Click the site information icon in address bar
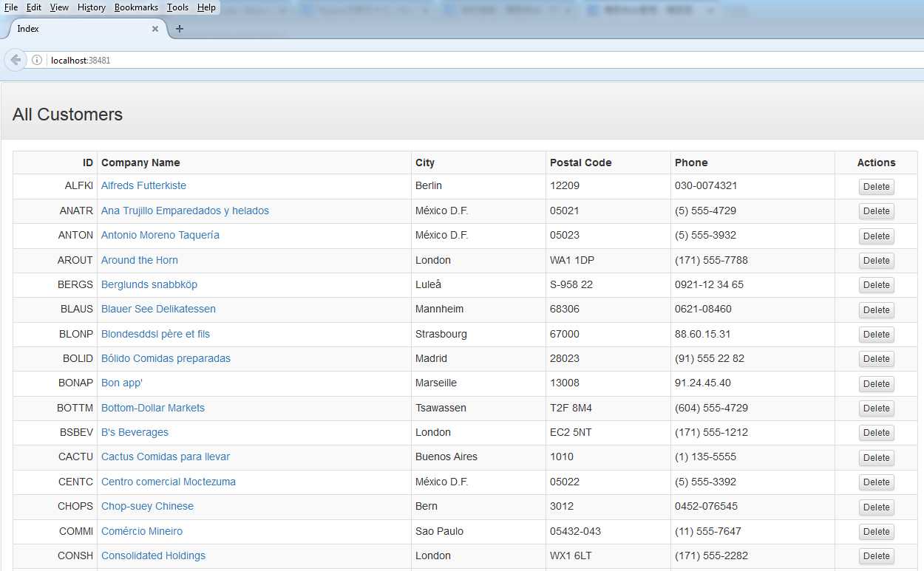924x571 pixels. [37, 60]
